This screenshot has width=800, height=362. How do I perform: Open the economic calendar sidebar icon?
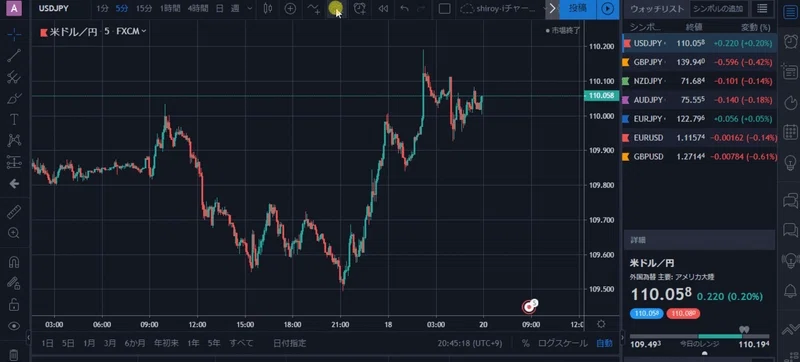(x=791, y=132)
